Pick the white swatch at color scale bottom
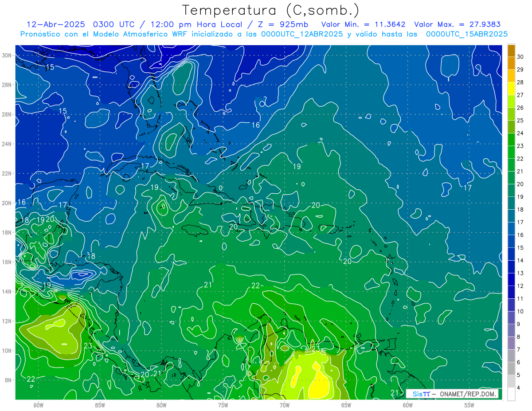This screenshot has height=411, width=532. pyautogui.click(x=512, y=394)
